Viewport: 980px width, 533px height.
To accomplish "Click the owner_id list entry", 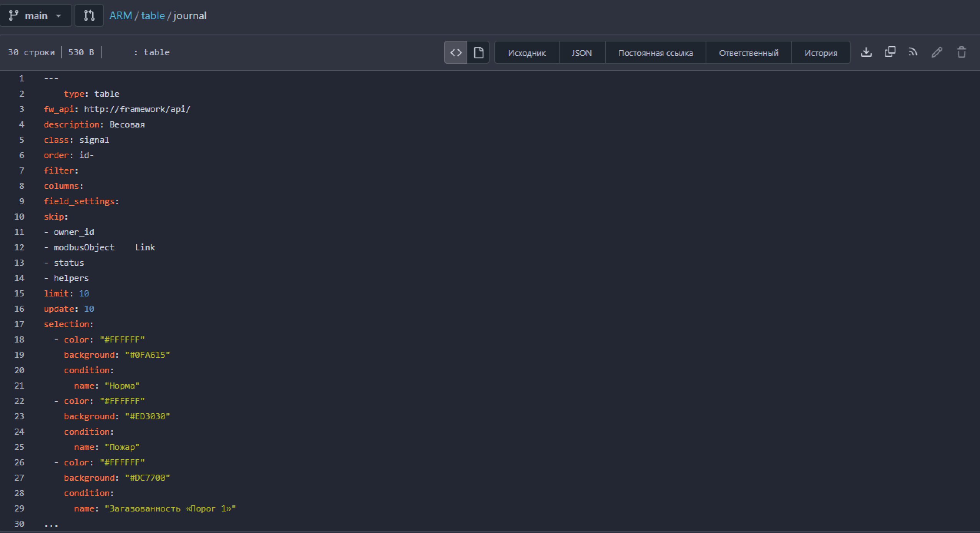I will [74, 232].
